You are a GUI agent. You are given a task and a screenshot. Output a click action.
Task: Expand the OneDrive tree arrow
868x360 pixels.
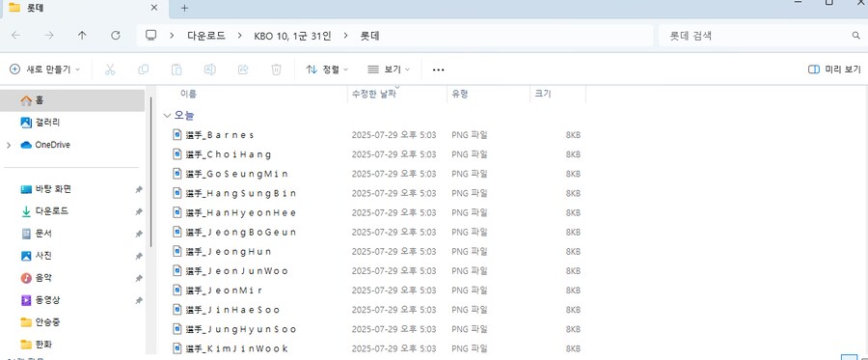pyautogui.click(x=8, y=145)
